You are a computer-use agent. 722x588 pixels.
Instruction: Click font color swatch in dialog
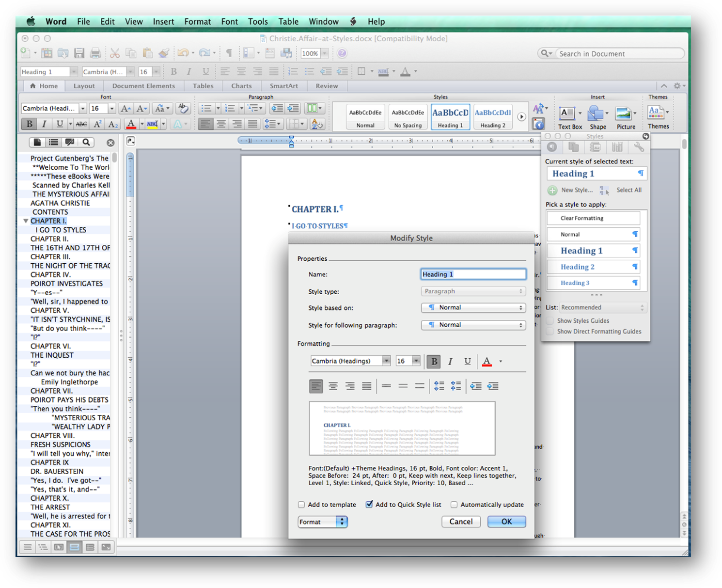coord(487,362)
